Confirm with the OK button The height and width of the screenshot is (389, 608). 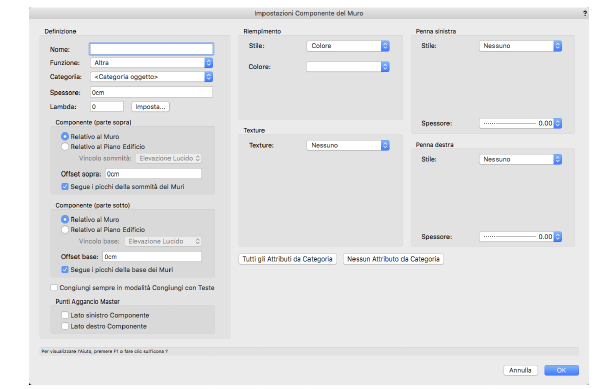coord(561,370)
